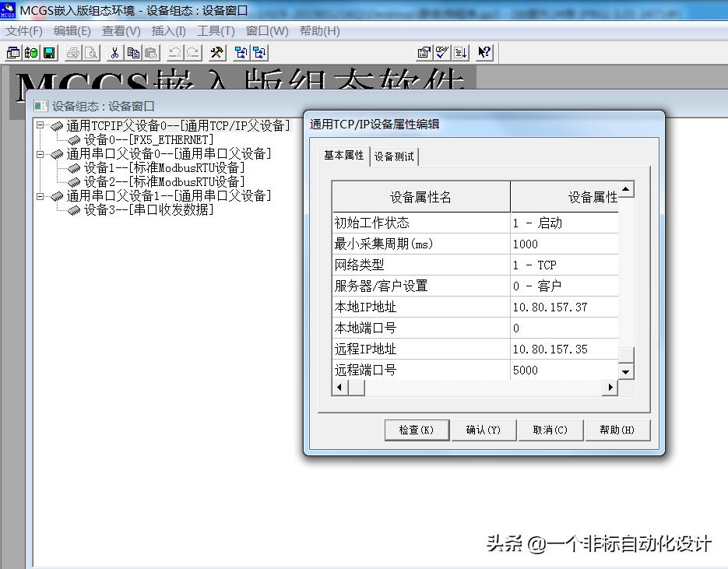Click the Copy icon in the toolbar
728x569 pixels.
133,53
